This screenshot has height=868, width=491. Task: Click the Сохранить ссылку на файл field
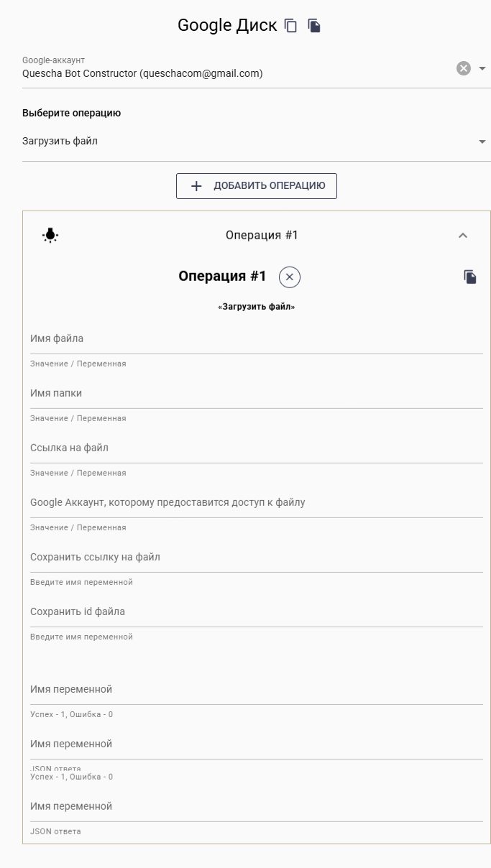(256, 558)
